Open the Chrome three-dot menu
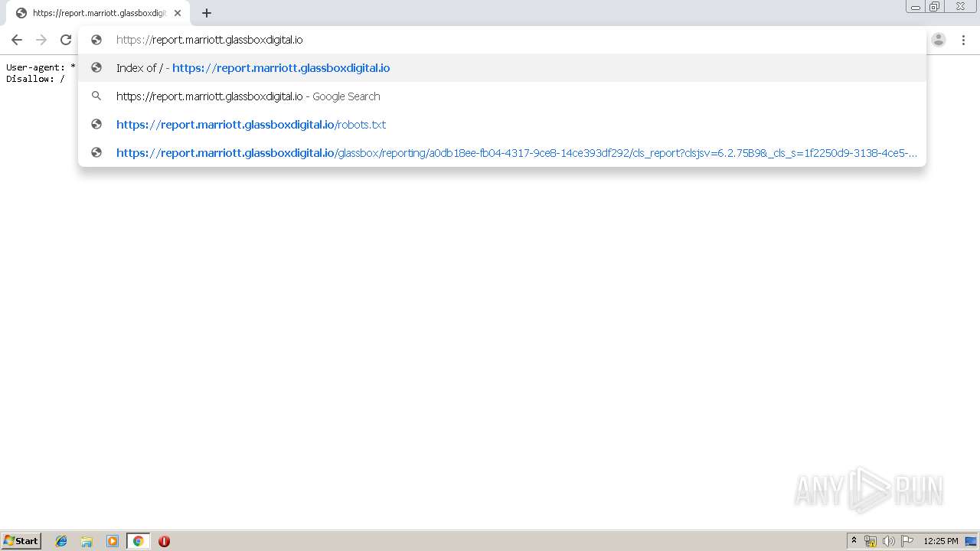The image size is (980, 551). 963,40
